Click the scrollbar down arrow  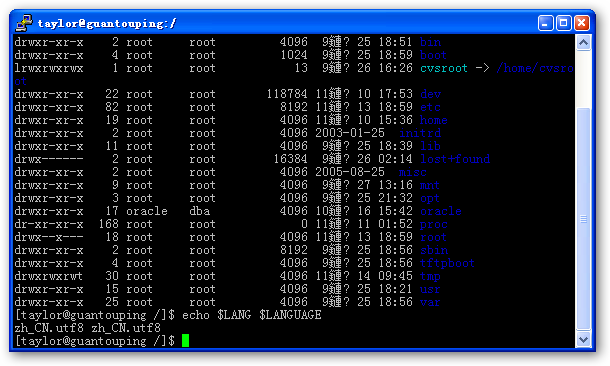pos(583,340)
